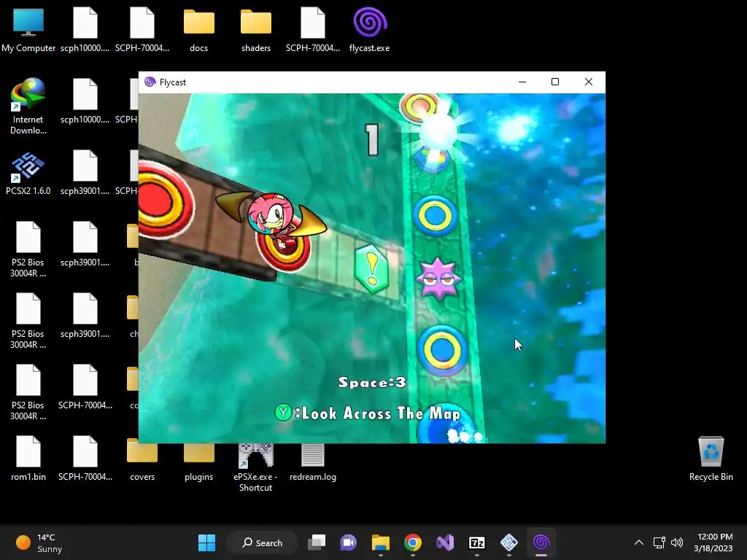Open the clock showing 12:00 PM
This screenshot has height=560, width=747.
coord(713,542)
